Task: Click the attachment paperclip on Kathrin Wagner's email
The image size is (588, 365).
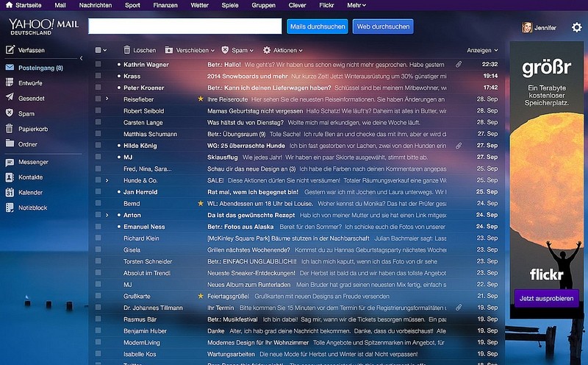Action: [459, 65]
